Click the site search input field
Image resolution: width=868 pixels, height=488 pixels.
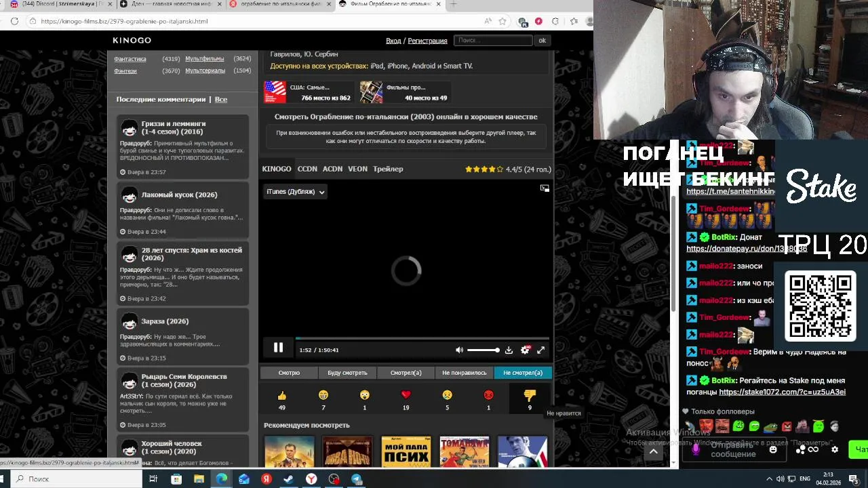[492, 41]
